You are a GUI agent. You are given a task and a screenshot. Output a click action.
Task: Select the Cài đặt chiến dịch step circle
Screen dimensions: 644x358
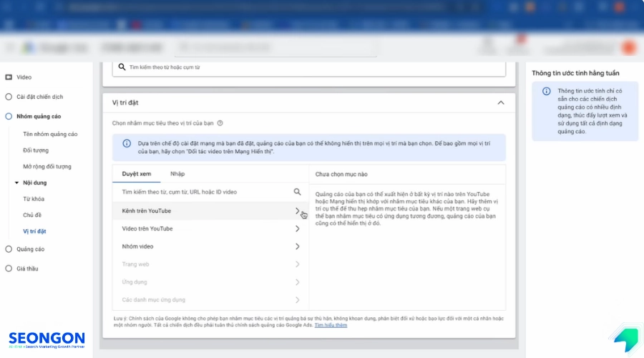point(9,97)
